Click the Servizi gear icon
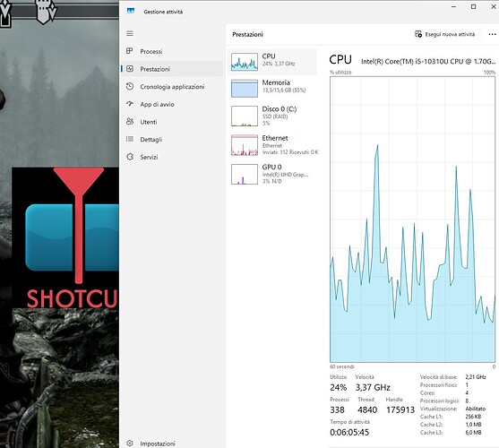Viewport: 499px width, 448px height. tap(130, 157)
